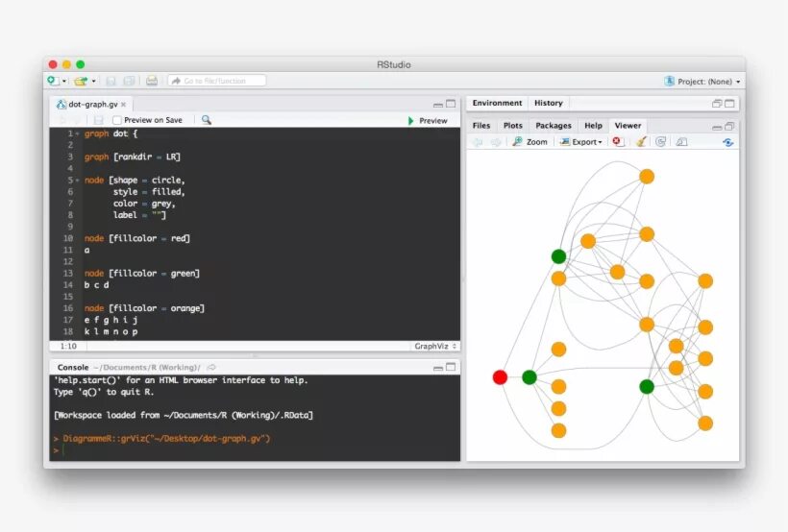Switch to the Files tab
Screen dimensions: 788x532
(480, 126)
